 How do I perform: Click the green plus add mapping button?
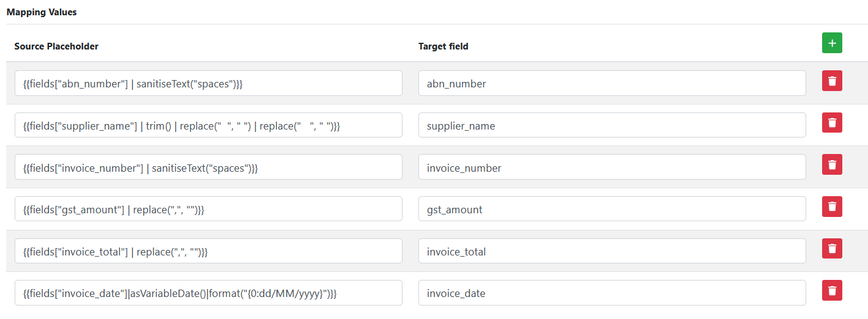pyautogui.click(x=832, y=43)
